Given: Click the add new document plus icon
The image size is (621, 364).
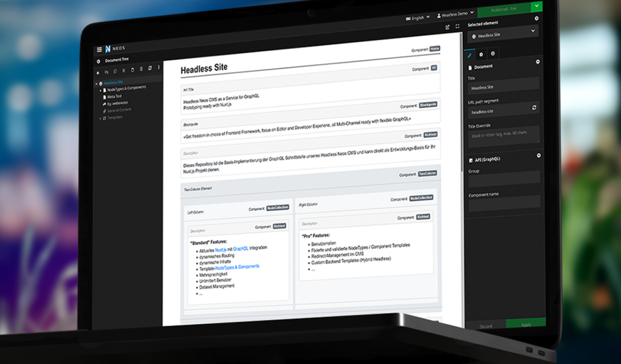Looking at the screenshot, I should (x=98, y=73).
